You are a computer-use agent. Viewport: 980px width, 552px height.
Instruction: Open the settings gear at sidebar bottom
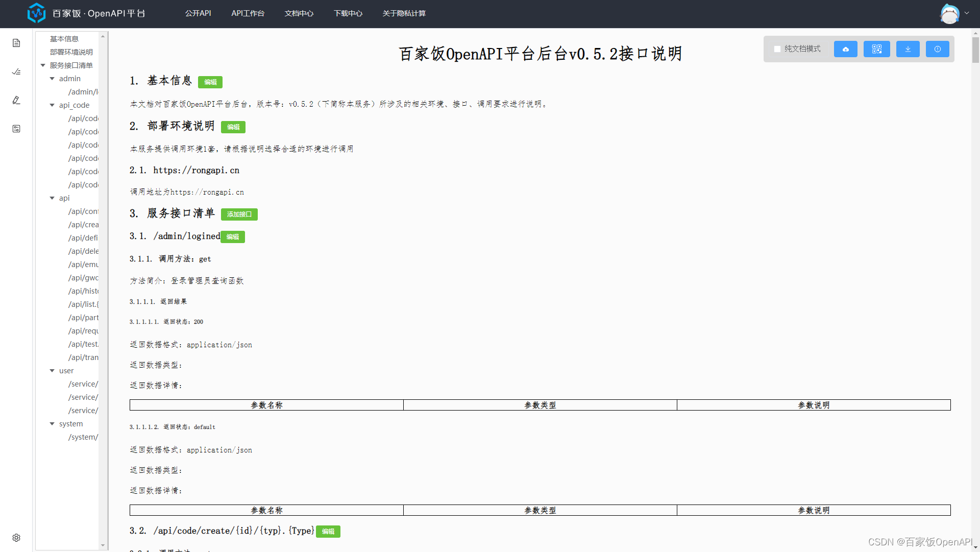click(x=16, y=538)
